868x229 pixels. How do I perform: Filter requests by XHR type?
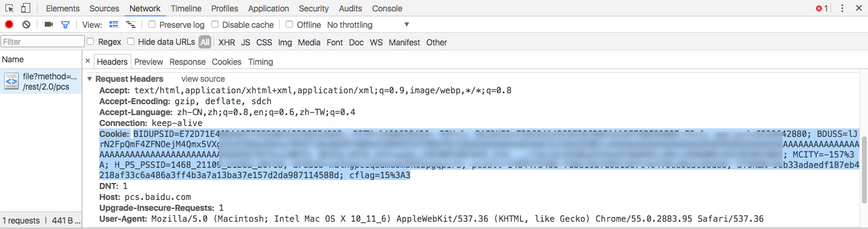[226, 42]
